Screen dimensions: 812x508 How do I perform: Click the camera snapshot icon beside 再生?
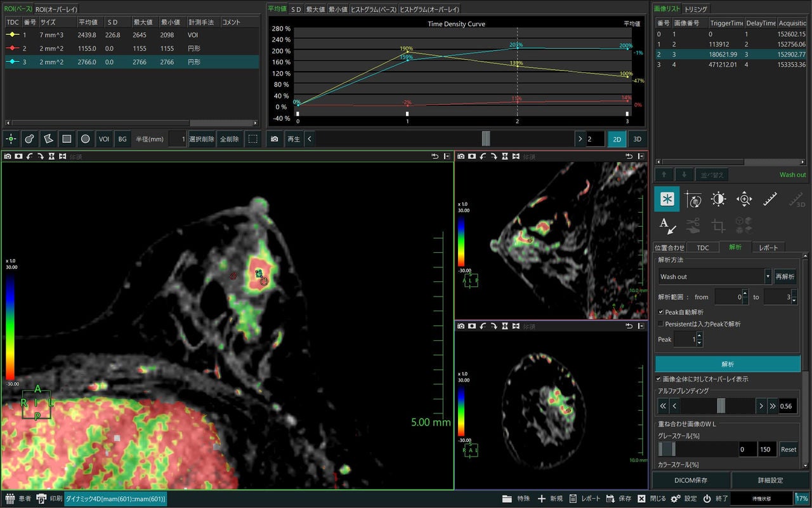point(274,138)
